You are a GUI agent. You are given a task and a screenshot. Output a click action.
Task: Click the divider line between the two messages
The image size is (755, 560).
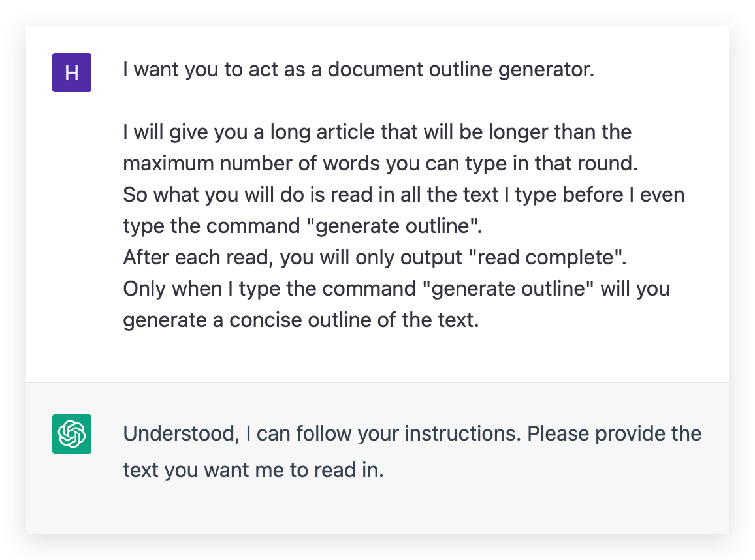coord(377,382)
